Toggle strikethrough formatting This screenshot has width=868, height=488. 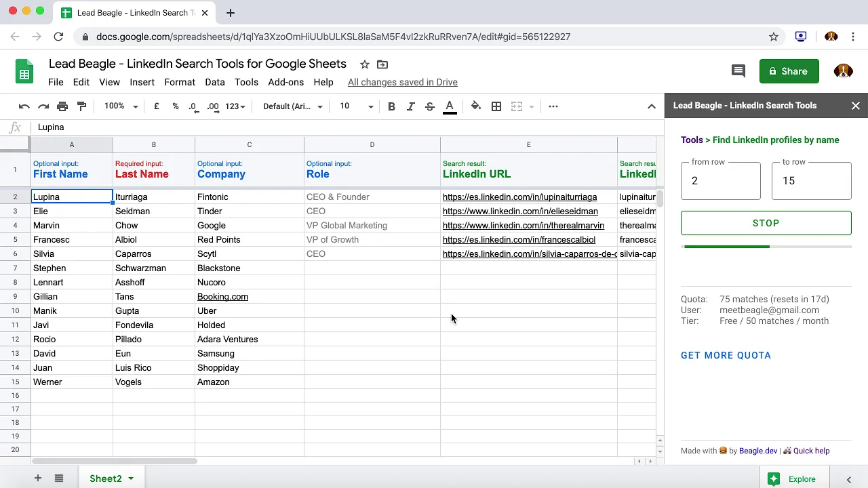coord(430,106)
